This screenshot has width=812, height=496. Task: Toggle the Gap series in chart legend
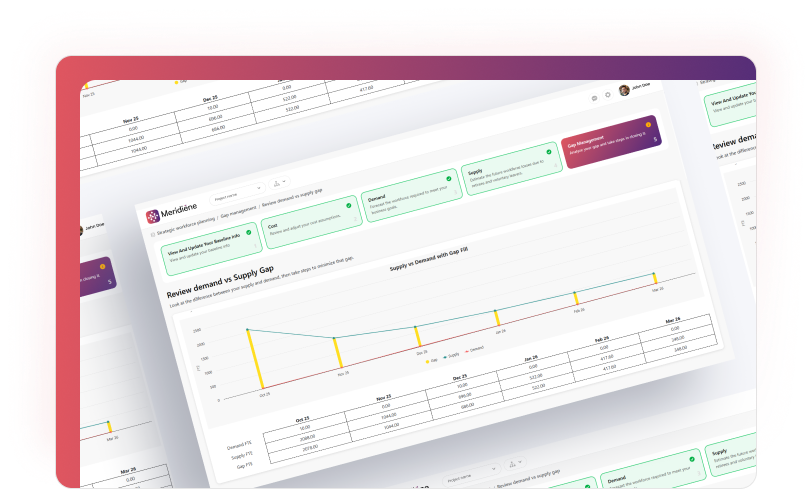(x=431, y=362)
